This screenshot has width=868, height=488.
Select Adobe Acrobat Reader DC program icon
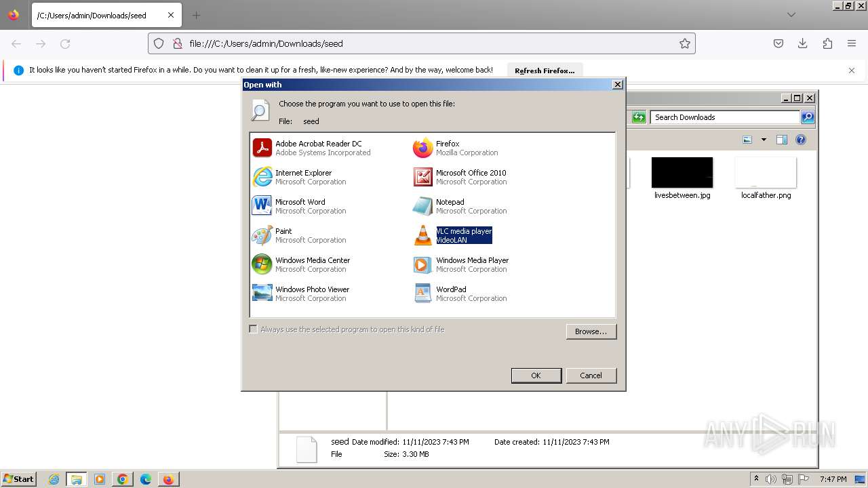coord(262,148)
